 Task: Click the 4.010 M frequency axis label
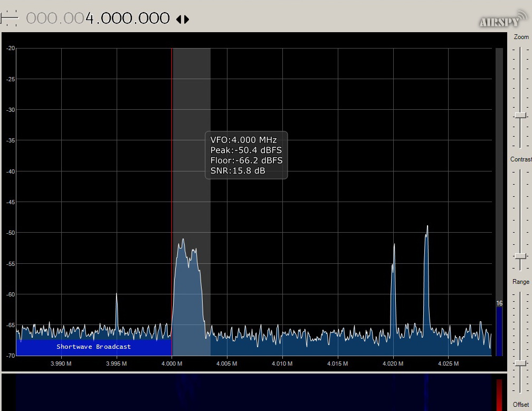click(282, 364)
